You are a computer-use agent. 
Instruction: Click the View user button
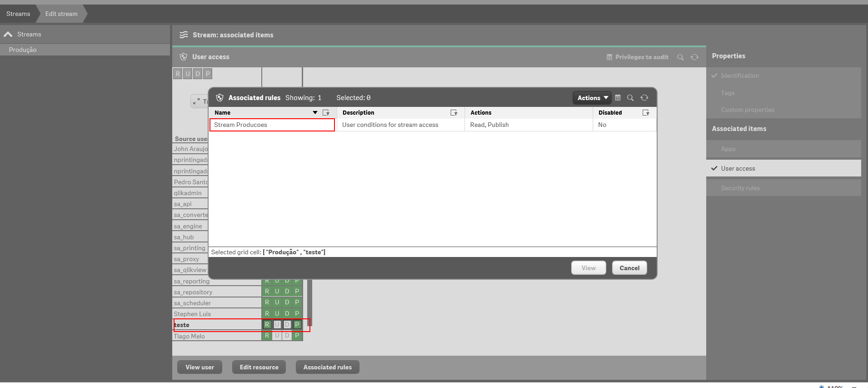coord(200,367)
